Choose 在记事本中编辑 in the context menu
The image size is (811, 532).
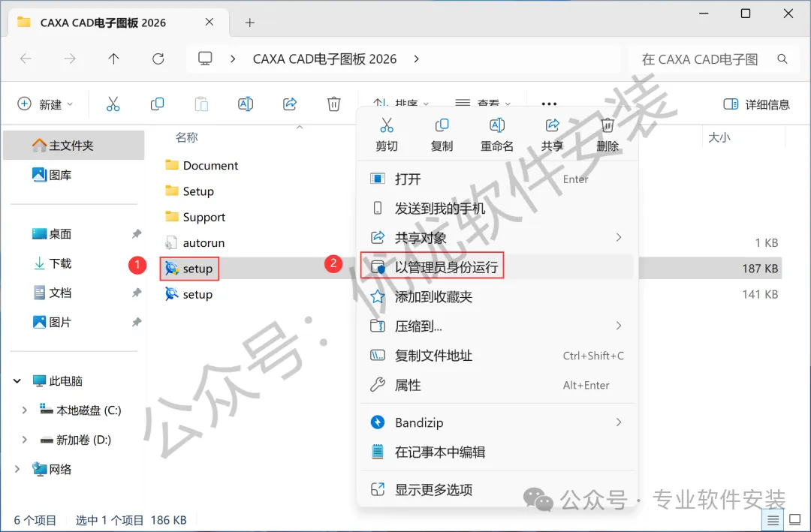click(x=497, y=452)
